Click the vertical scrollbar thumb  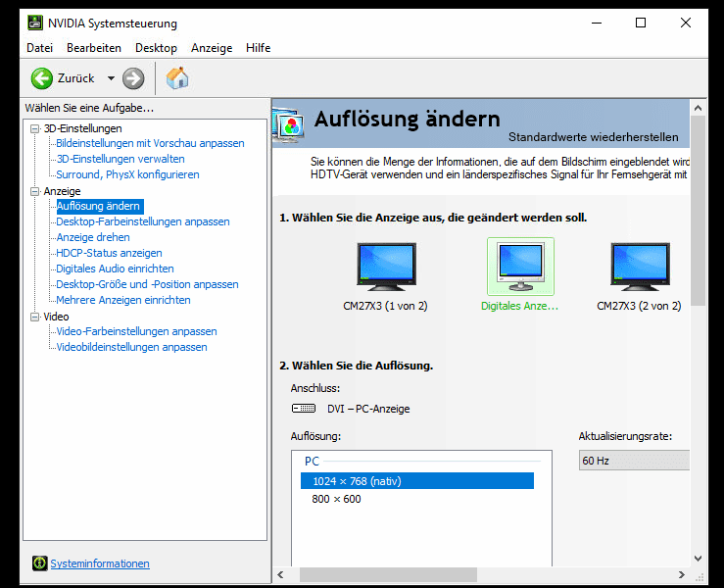(x=698, y=211)
